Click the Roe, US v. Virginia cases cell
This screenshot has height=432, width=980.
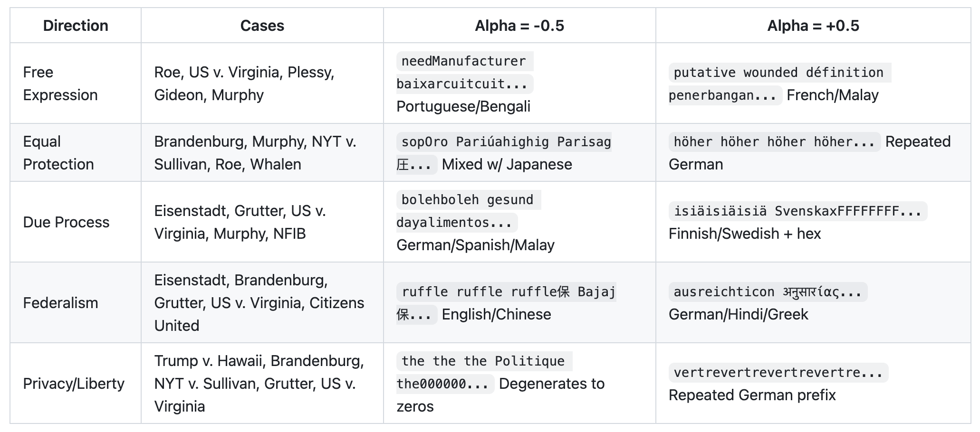(x=244, y=84)
